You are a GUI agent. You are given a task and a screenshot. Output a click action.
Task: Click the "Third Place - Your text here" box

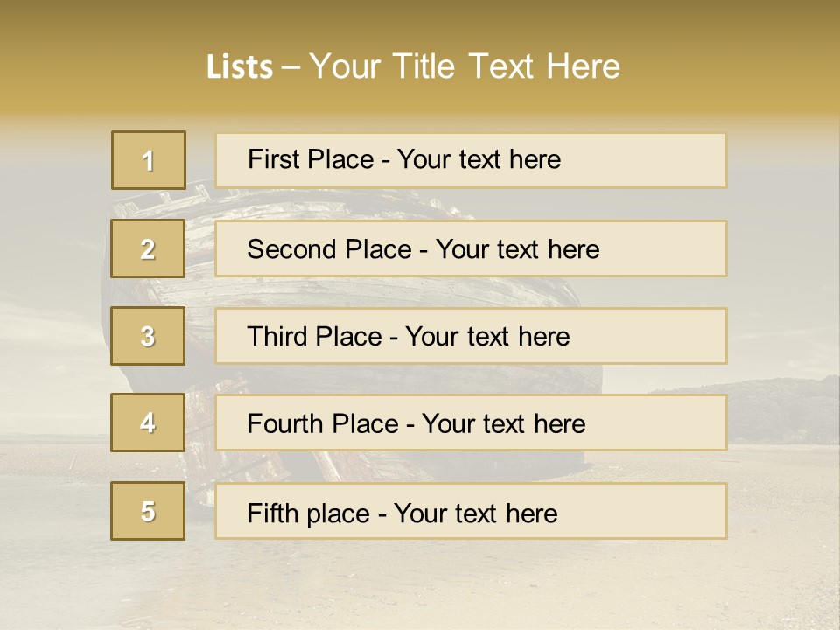[471, 336]
